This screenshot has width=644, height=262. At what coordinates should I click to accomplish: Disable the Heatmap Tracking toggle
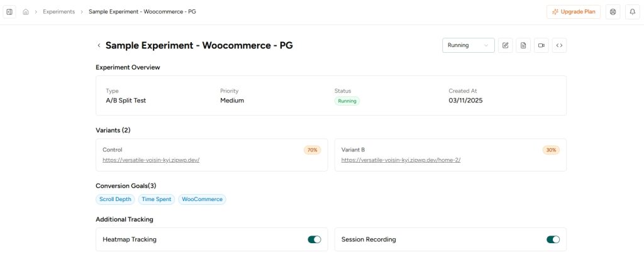pos(314,239)
